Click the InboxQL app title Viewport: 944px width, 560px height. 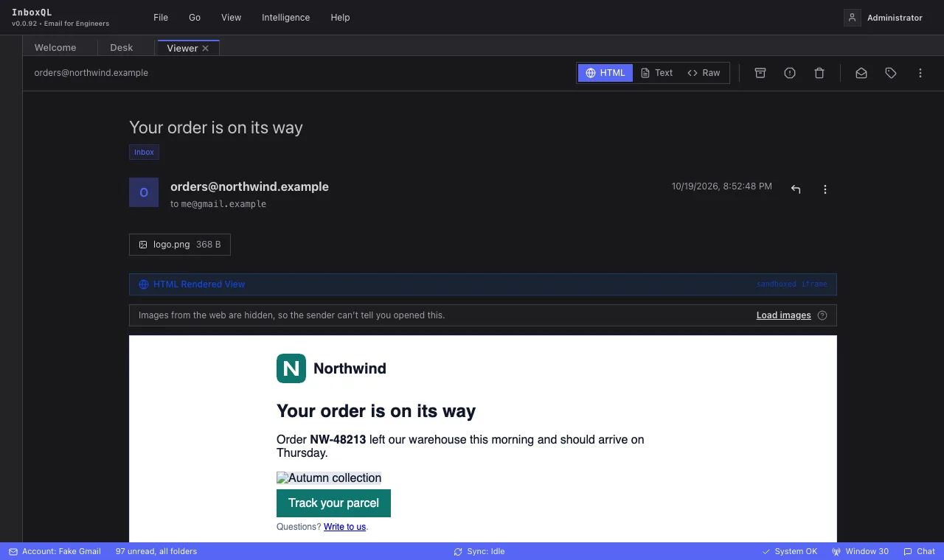click(32, 13)
